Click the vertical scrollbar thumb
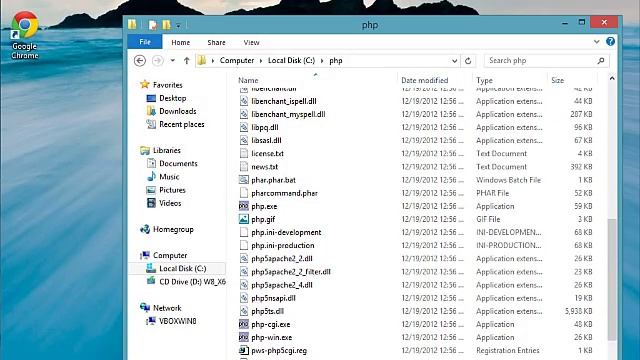Image resolution: width=640 pixels, height=360 pixels. tap(612, 280)
